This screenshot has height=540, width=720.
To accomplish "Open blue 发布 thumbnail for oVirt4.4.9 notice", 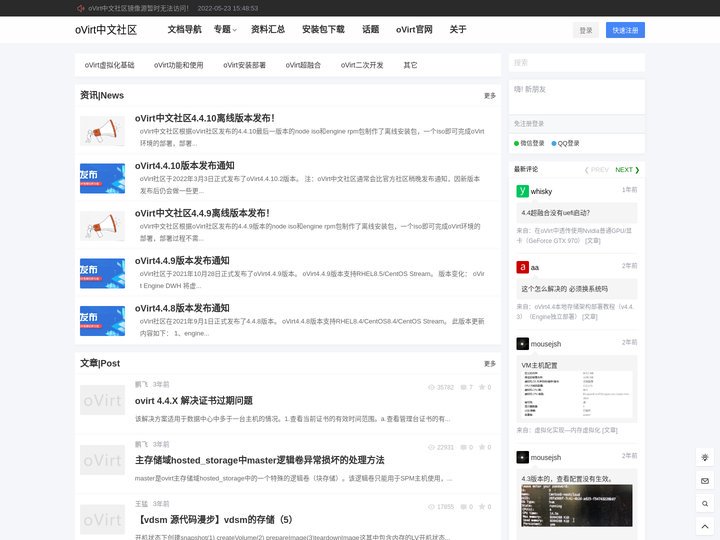I will [102, 273].
